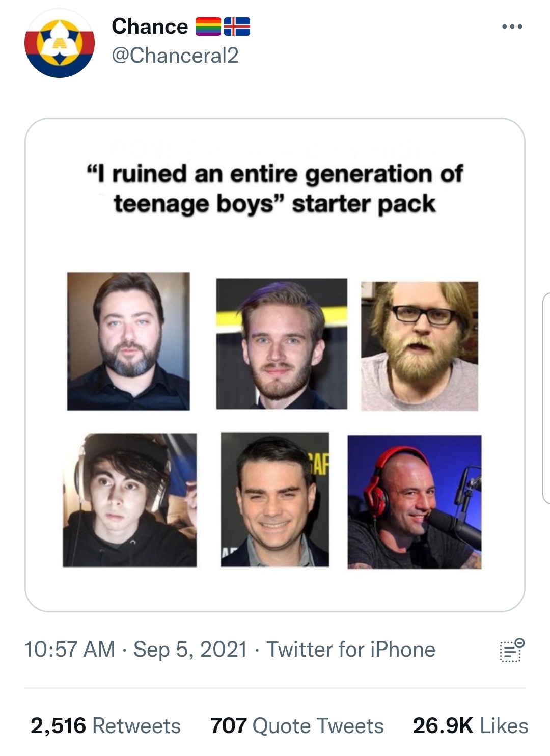The height and width of the screenshot is (756, 550).
Task: Tap the Iceland flag emoji beside Chance
Action: click(237, 26)
